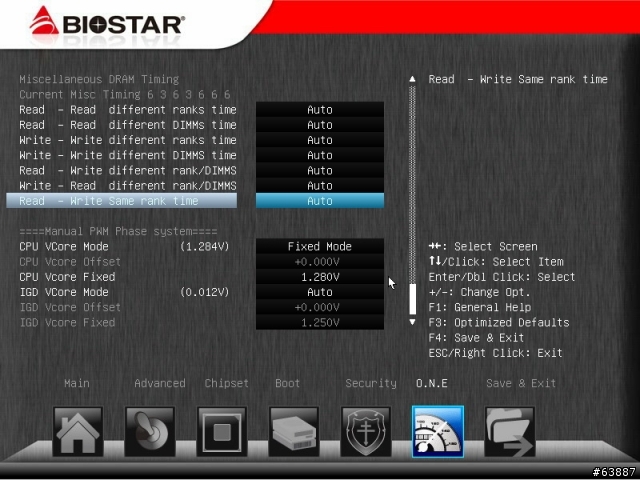This screenshot has height=480, width=640.
Task: Click Manual PWM Phase system heading
Action: (x=118, y=231)
